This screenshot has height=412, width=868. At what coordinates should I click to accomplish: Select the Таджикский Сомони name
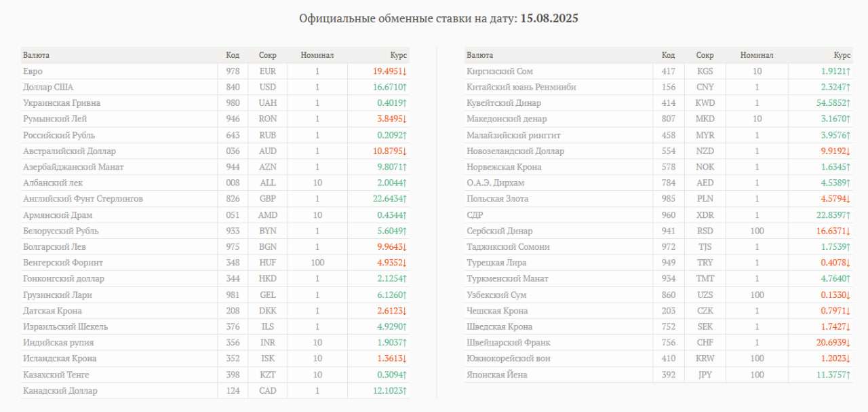coord(508,247)
